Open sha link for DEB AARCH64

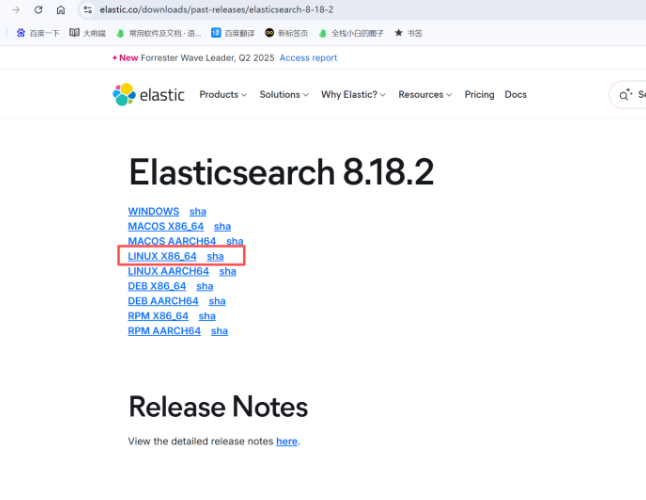click(x=217, y=301)
